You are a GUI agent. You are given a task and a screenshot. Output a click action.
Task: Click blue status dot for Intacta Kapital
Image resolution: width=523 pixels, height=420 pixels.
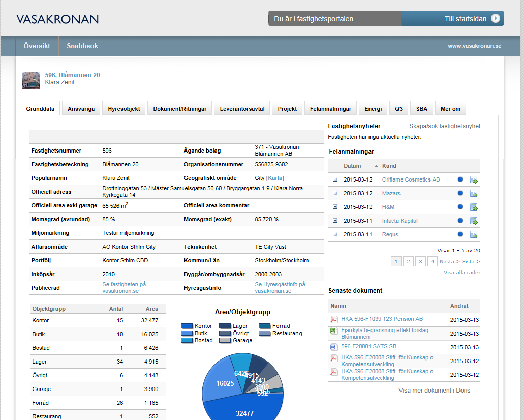460,220
